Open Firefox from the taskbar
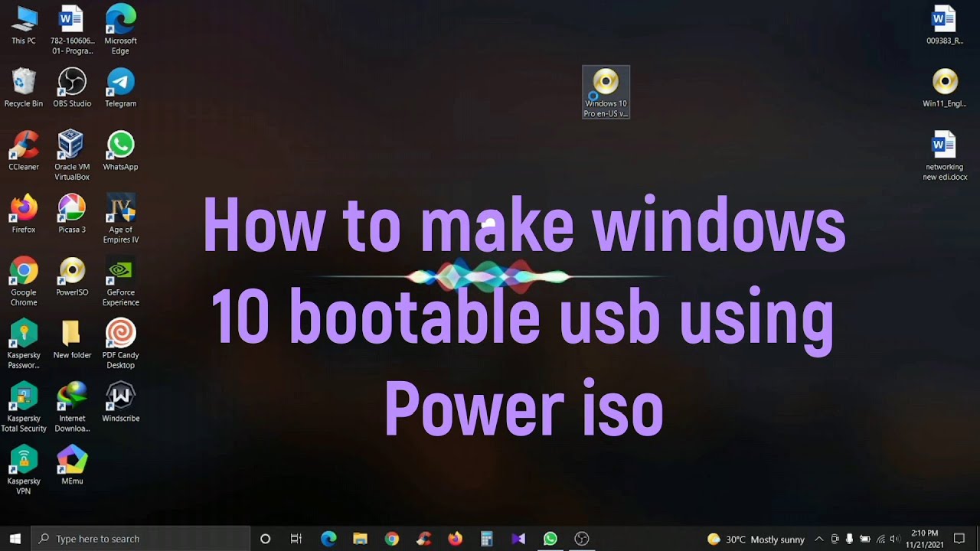The width and height of the screenshot is (980, 551). coord(455,539)
